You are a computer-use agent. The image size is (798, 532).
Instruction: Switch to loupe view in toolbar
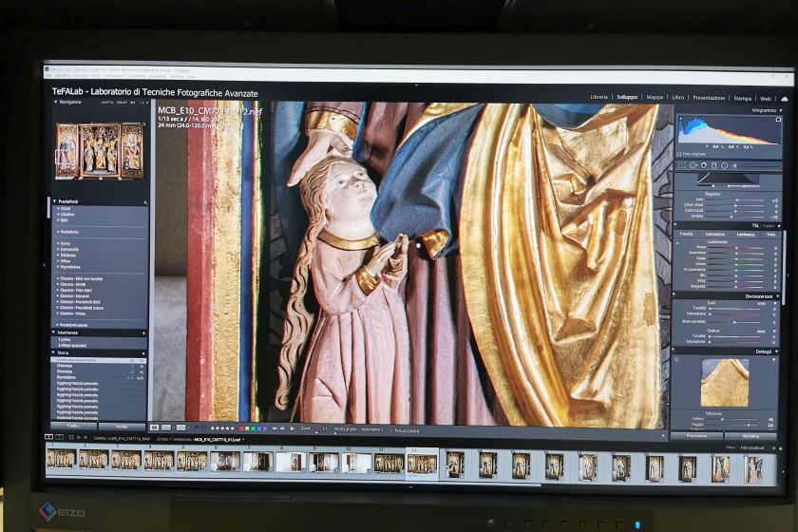155,428
